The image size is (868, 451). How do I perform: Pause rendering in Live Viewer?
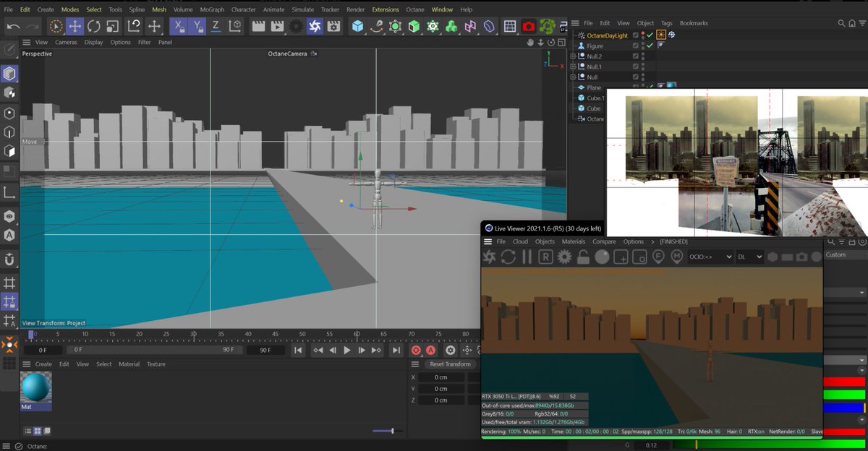[x=527, y=257]
